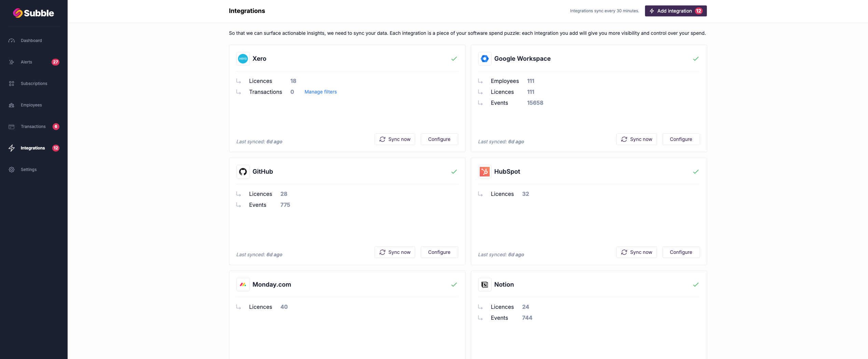Sync the Xero integration now
Viewport: 868px width, 359px height.
pyautogui.click(x=395, y=139)
